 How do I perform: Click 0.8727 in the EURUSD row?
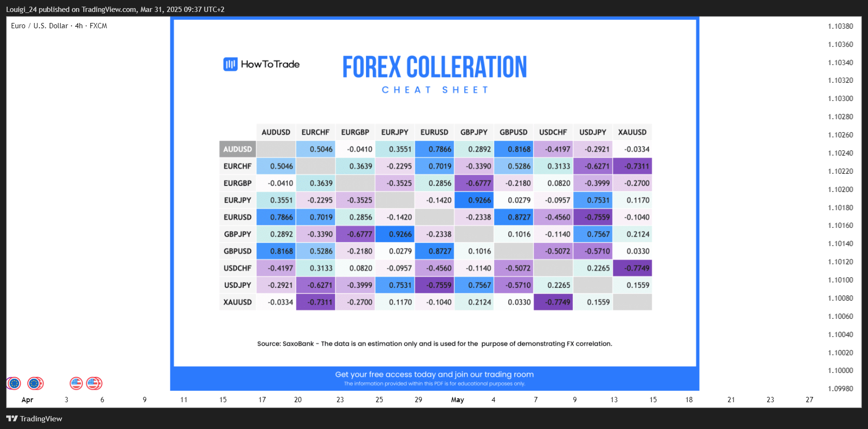point(513,217)
